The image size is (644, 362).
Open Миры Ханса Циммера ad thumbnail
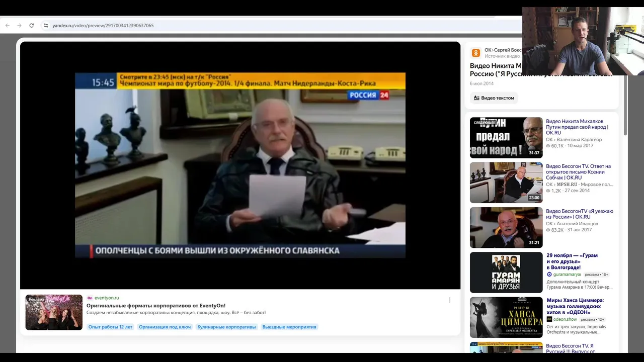coord(506,317)
